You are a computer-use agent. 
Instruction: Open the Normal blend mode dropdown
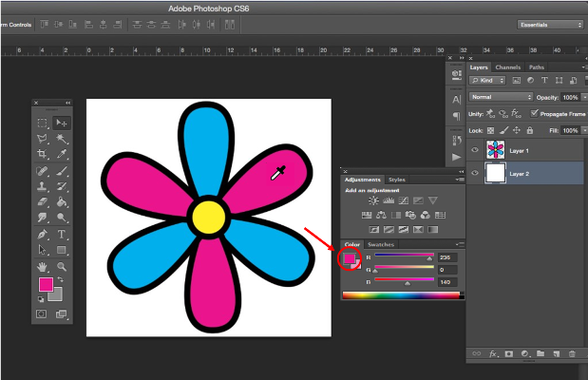click(501, 97)
